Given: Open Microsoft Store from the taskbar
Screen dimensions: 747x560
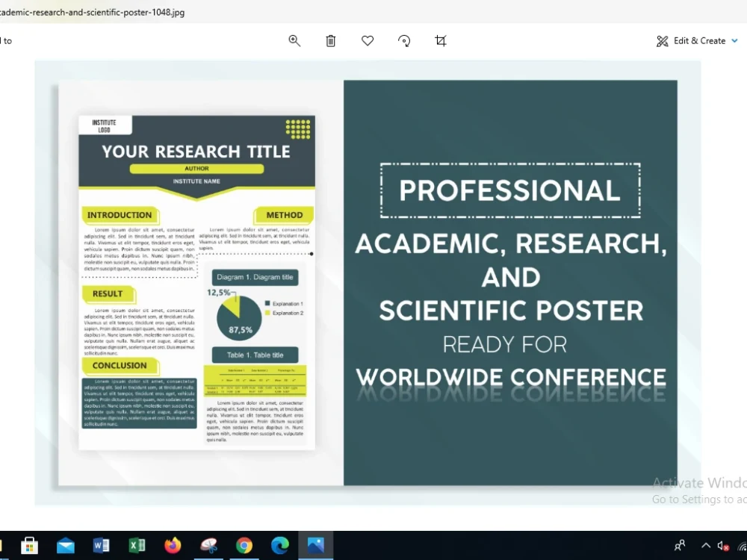Looking at the screenshot, I should [28, 545].
